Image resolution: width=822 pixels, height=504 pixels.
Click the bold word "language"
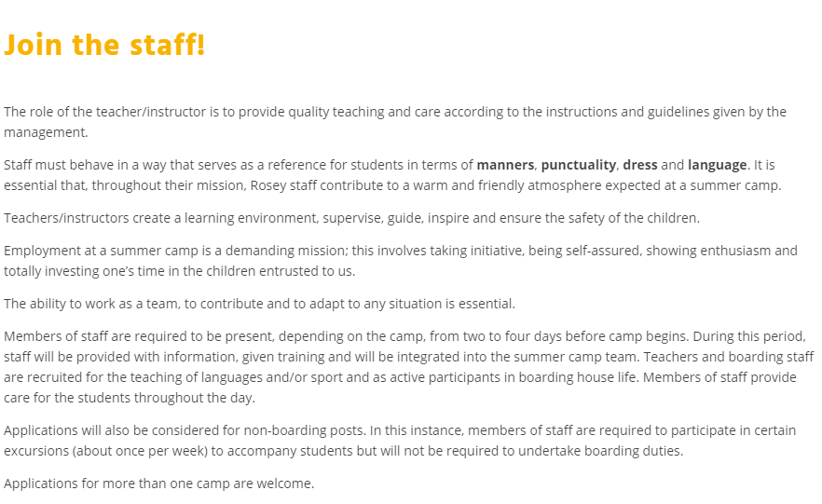pyautogui.click(x=718, y=165)
